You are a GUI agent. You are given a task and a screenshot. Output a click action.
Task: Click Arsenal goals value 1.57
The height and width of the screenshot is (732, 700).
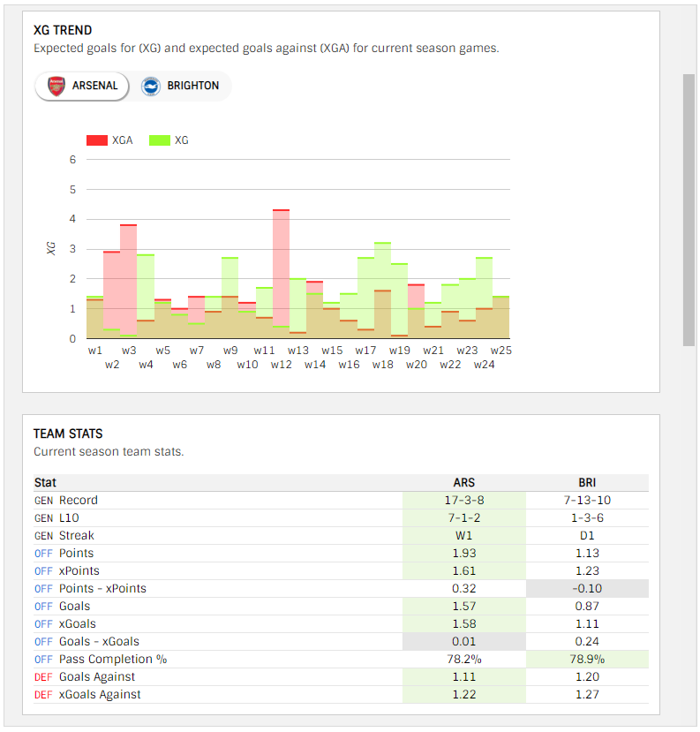point(463,607)
